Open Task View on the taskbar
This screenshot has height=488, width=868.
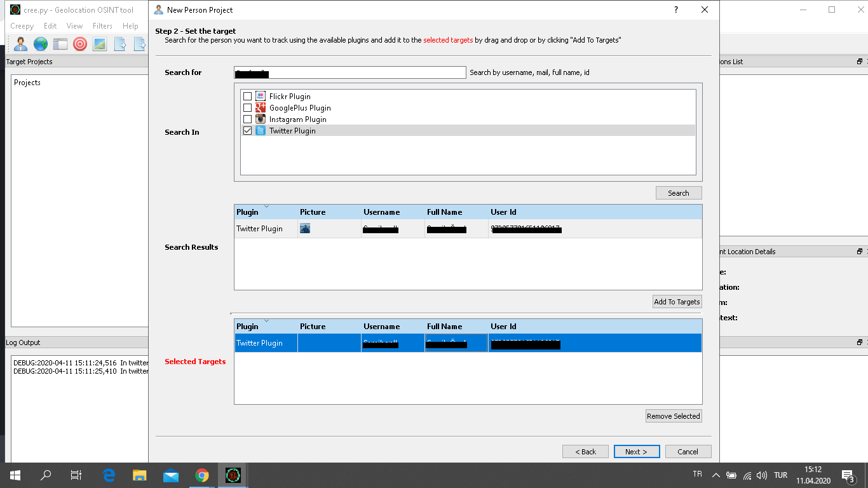tap(76, 475)
